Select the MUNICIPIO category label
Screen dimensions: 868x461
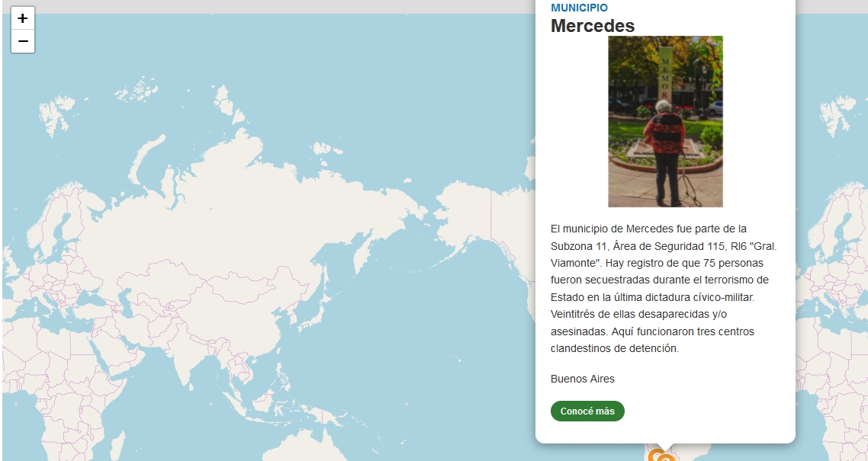[579, 8]
